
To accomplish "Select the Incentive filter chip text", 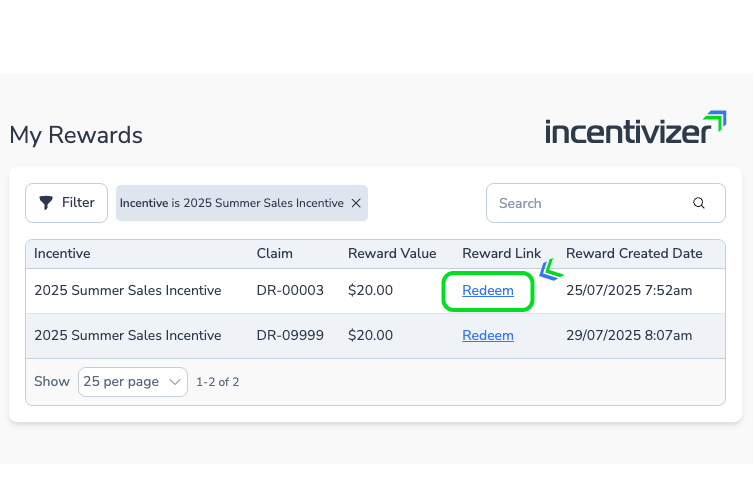I will 231,203.
